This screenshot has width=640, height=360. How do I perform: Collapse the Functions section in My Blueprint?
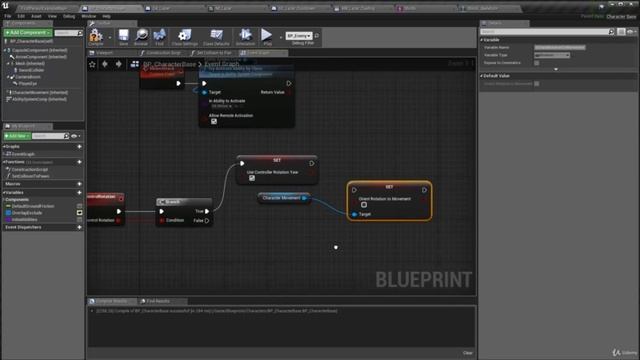(x=4, y=162)
